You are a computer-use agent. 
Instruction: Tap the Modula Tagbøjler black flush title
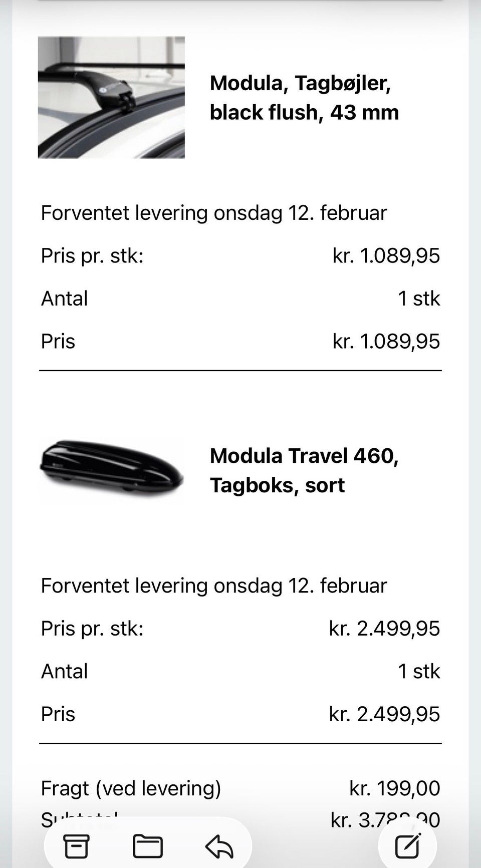click(304, 98)
